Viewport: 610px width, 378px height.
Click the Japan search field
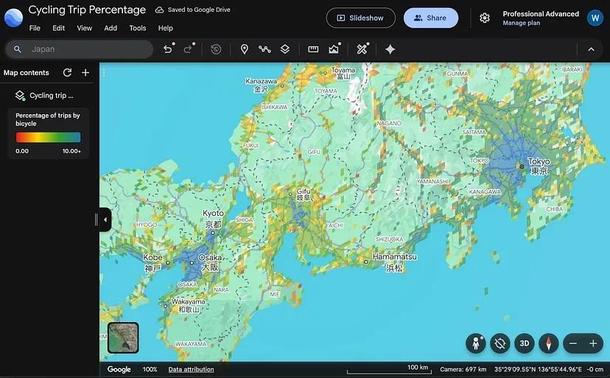point(79,49)
